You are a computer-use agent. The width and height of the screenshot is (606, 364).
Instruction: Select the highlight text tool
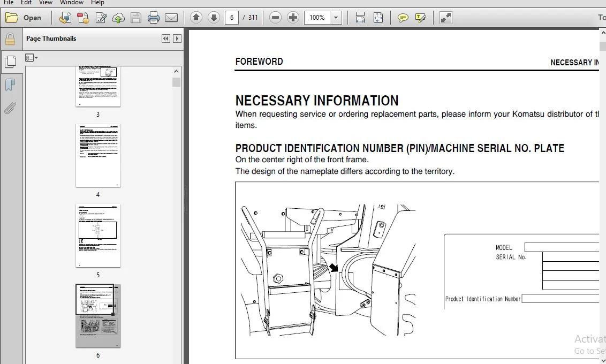pos(420,18)
